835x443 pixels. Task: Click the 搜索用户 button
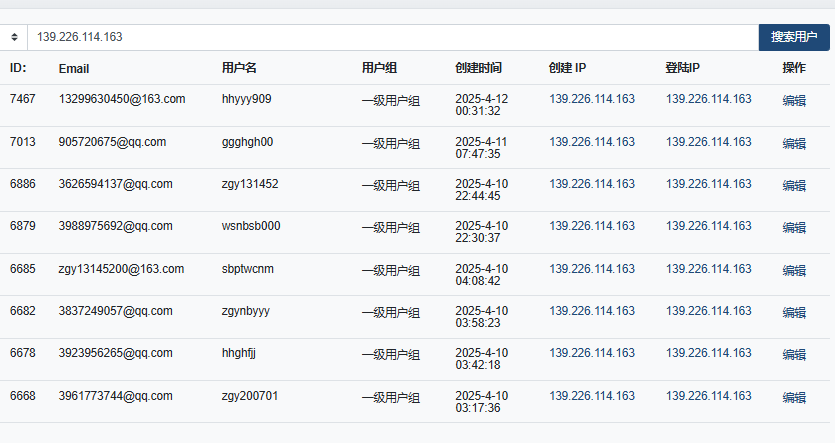coord(794,37)
